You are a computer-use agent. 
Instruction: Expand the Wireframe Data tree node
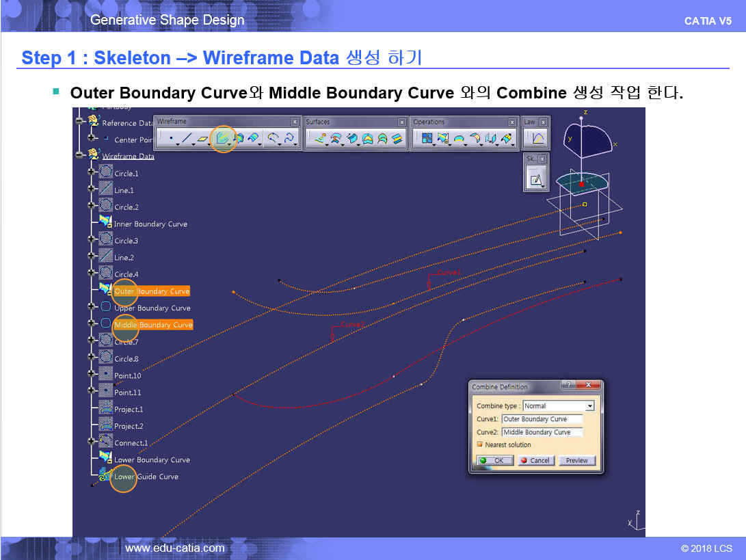(x=79, y=156)
